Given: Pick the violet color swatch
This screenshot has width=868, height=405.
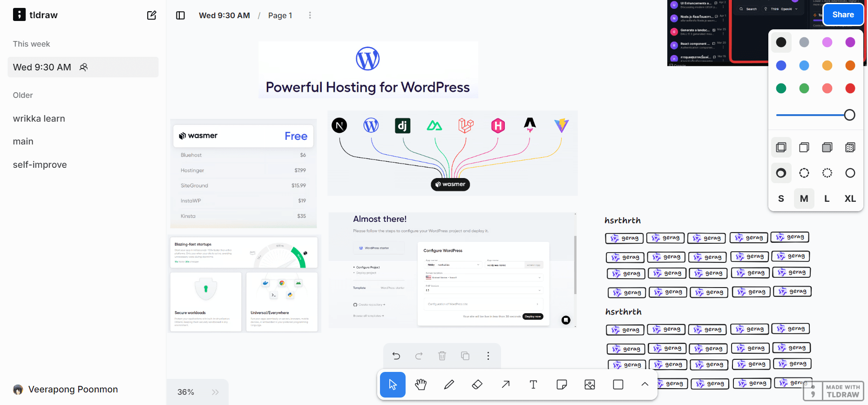Looking at the screenshot, I should pyautogui.click(x=850, y=42).
